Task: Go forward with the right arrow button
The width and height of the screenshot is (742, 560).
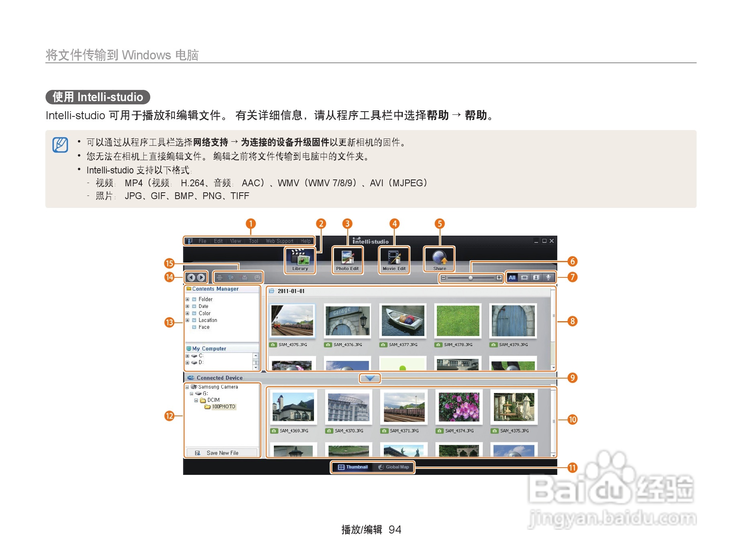Action: (x=201, y=277)
